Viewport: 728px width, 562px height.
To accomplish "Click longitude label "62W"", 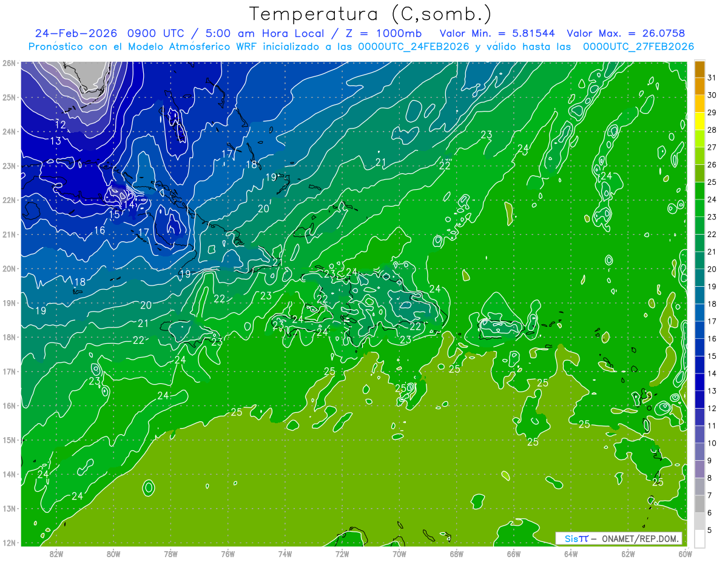I will pos(628,554).
